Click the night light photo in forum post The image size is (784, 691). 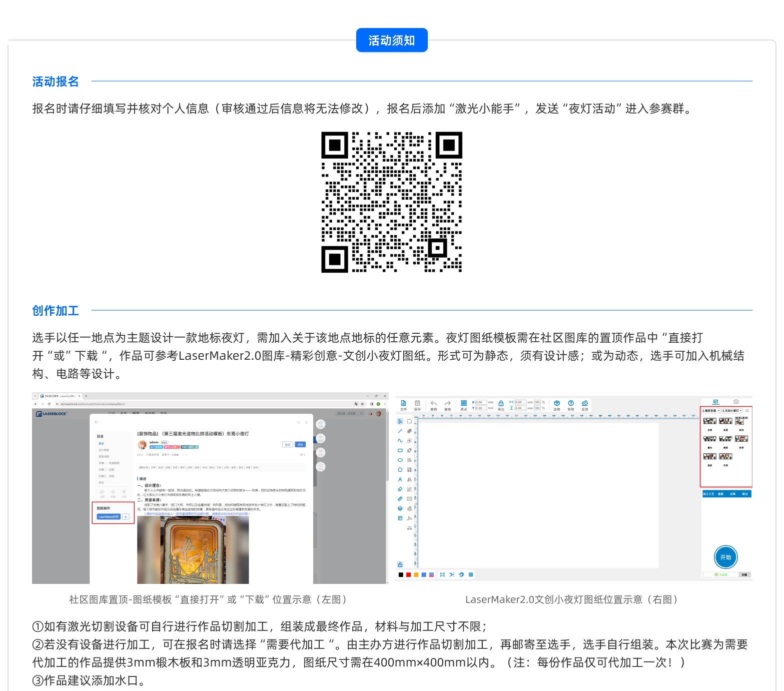click(x=193, y=550)
